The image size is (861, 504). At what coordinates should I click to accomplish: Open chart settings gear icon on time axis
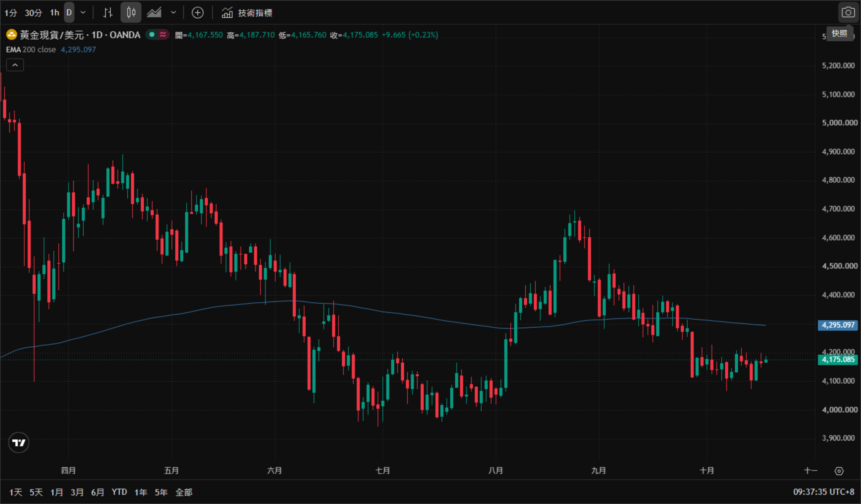[839, 471]
